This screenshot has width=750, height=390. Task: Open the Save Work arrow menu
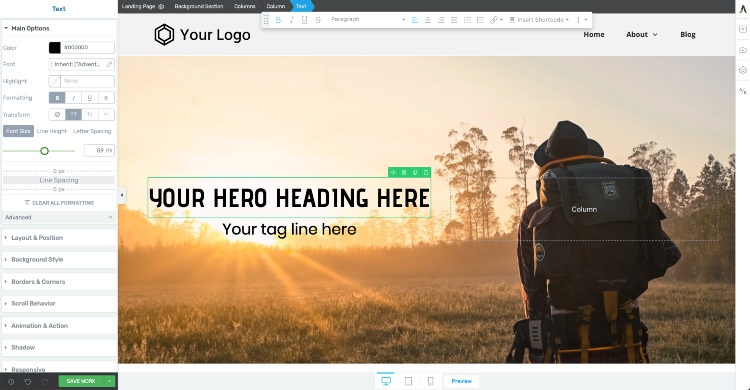[110, 381]
